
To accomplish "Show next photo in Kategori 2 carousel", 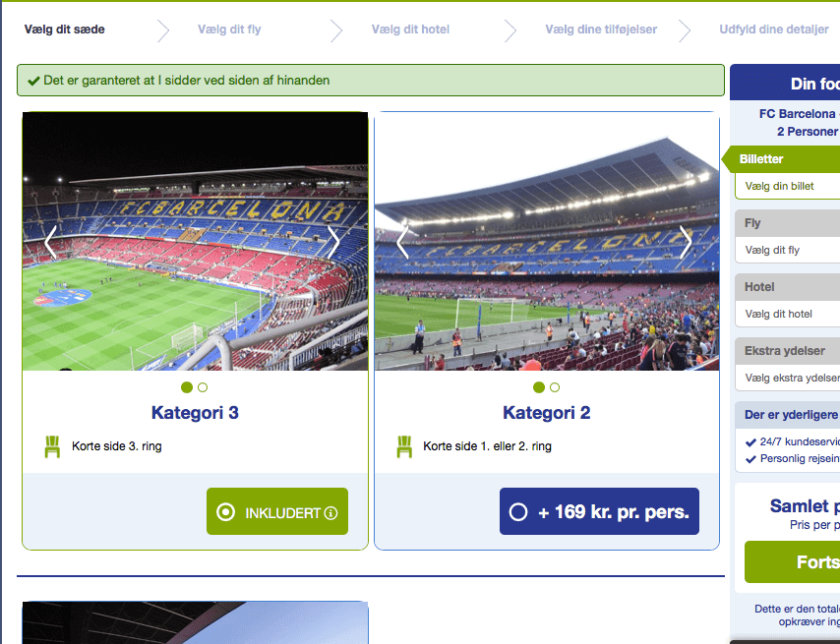I will [686, 242].
